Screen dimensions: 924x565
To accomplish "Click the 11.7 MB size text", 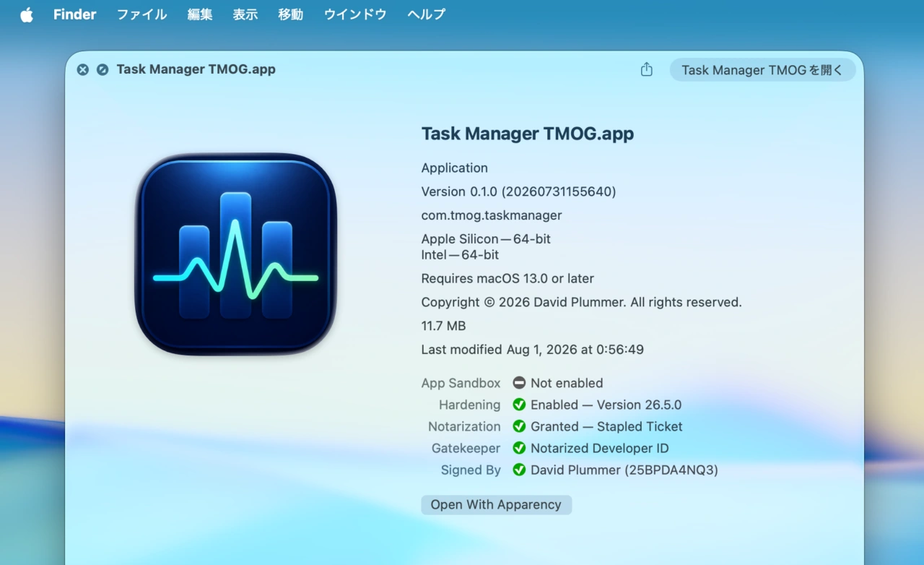I will point(443,326).
